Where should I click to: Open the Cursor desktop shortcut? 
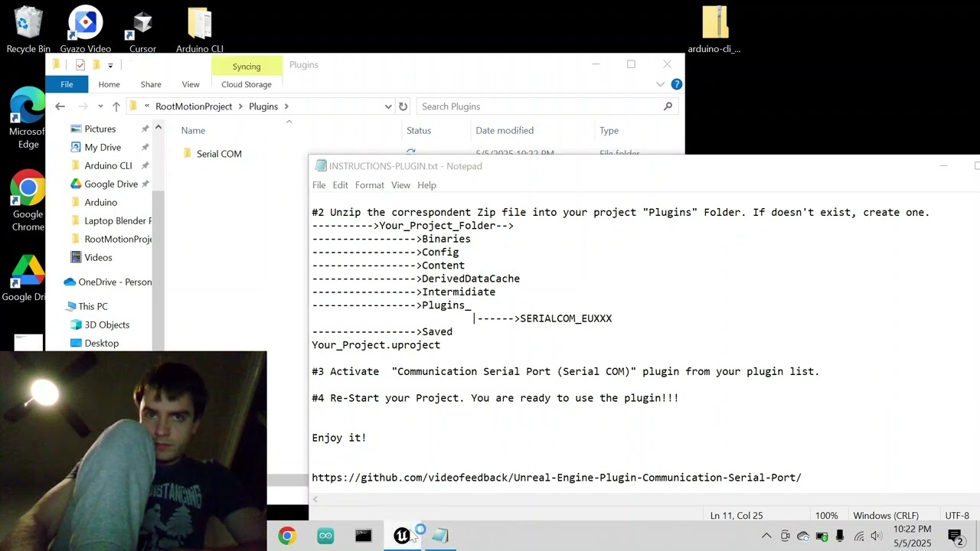coord(142,30)
